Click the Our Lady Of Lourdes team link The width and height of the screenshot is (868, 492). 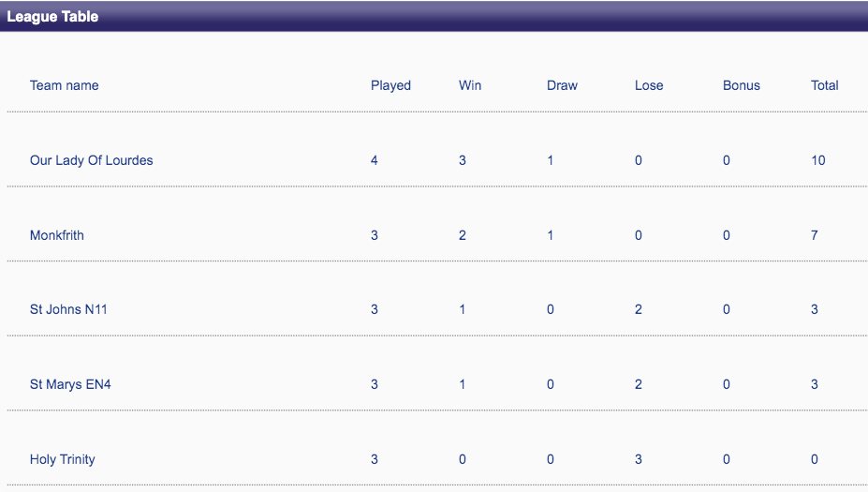[91, 160]
